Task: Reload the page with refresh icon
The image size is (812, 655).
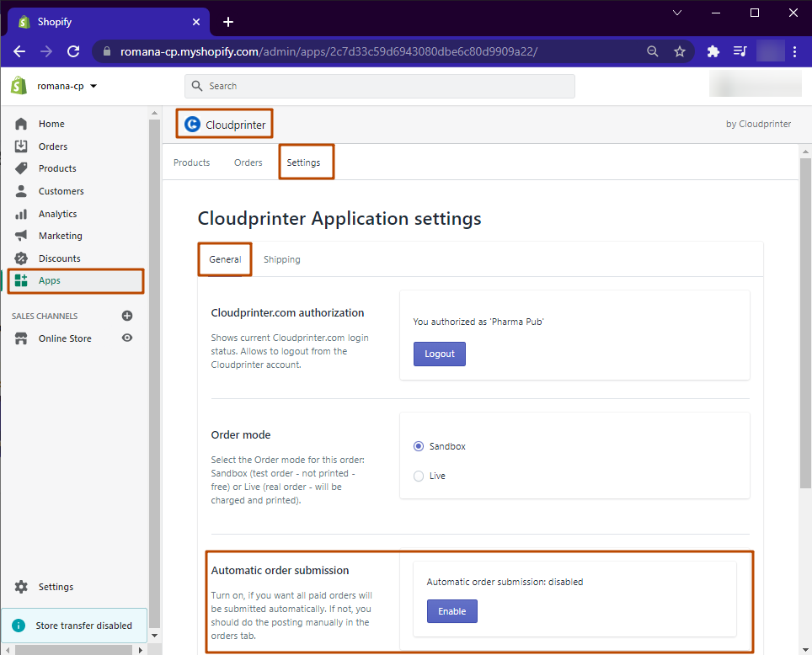Action: pos(73,51)
